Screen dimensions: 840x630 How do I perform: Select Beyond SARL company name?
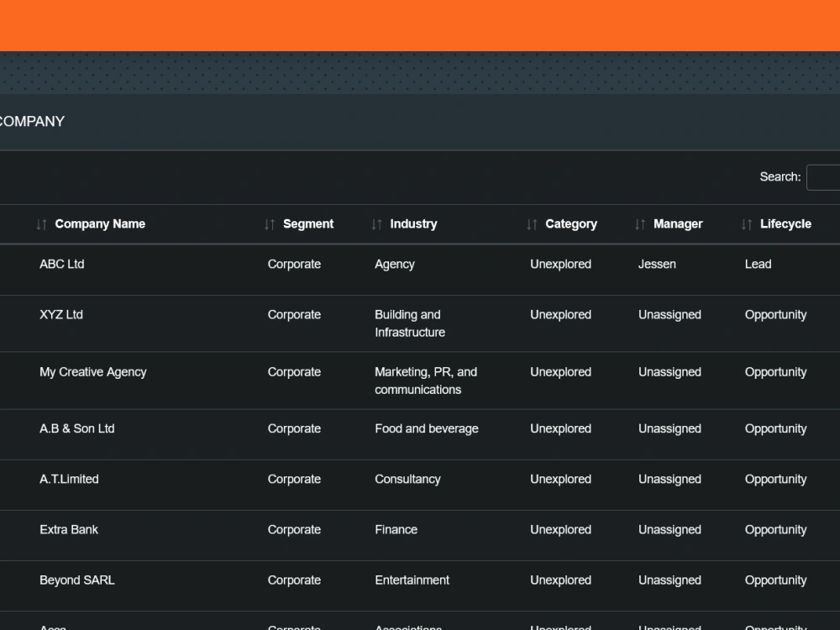(76, 580)
